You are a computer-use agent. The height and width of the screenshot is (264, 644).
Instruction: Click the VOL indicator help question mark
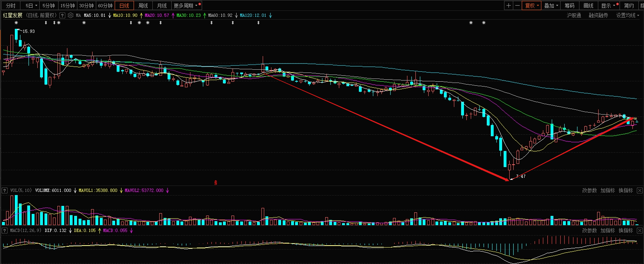point(5,190)
